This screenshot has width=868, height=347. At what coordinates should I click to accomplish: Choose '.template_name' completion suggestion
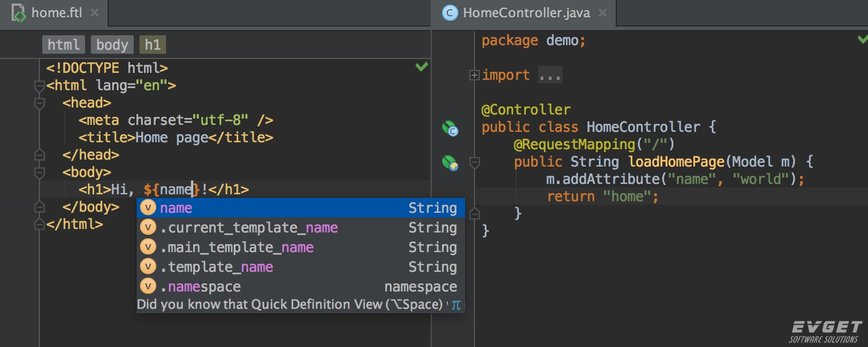[300, 267]
